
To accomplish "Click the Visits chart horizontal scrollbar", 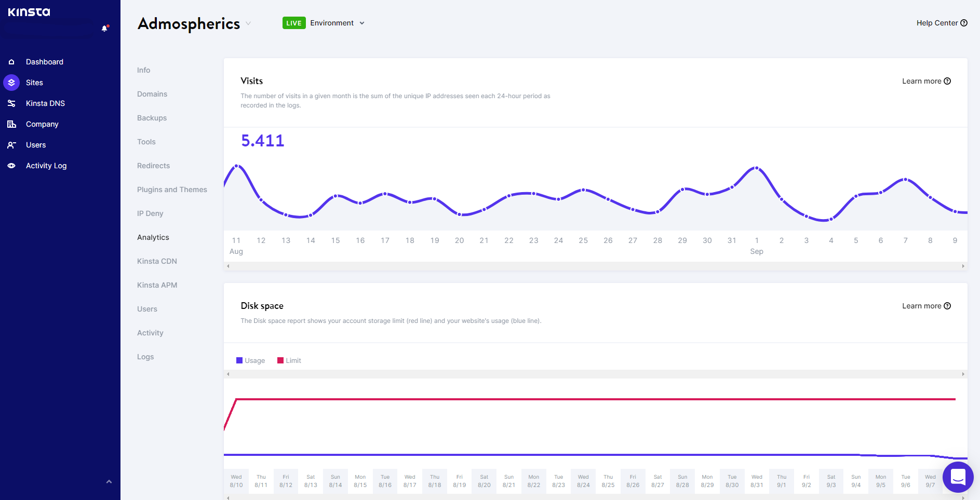I will 596,266.
